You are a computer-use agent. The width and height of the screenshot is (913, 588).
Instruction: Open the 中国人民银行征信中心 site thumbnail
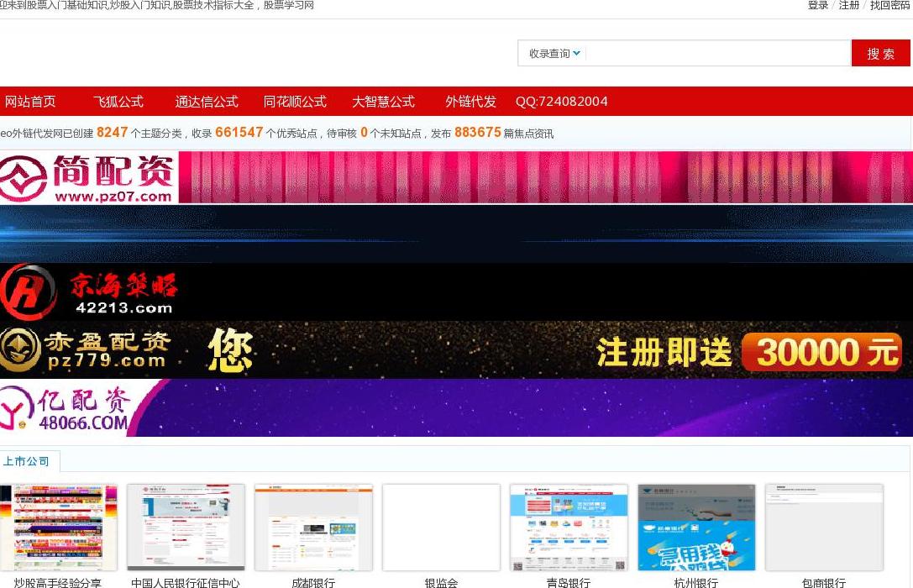(186, 528)
